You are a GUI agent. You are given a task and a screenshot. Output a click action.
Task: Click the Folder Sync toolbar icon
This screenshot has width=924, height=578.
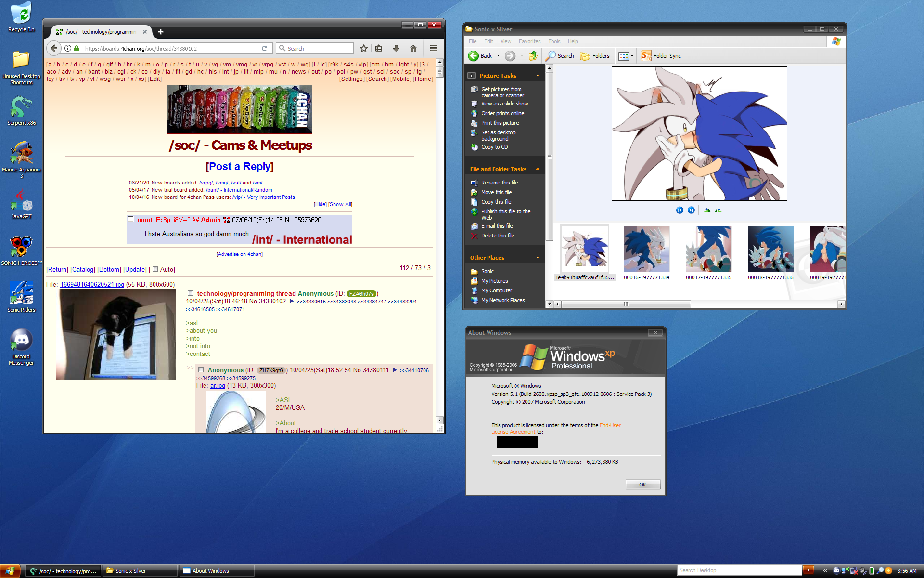click(x=646, y=56)
